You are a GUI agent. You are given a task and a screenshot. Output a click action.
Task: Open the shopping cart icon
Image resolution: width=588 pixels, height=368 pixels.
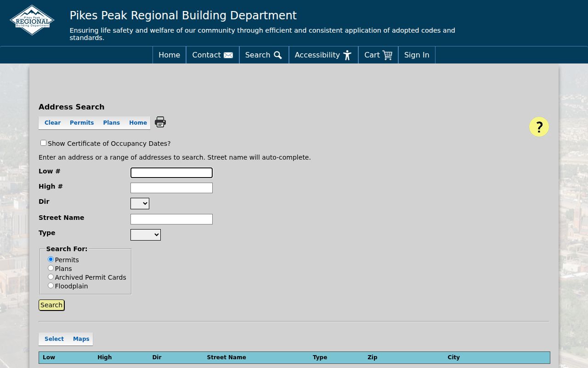(x=387, y=55)
